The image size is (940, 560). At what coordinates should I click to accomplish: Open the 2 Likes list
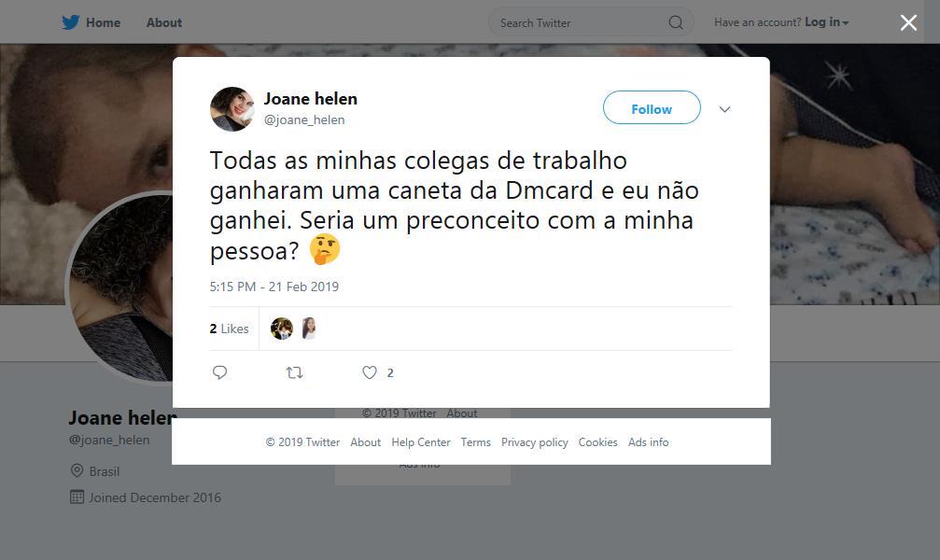click(230, 329)
